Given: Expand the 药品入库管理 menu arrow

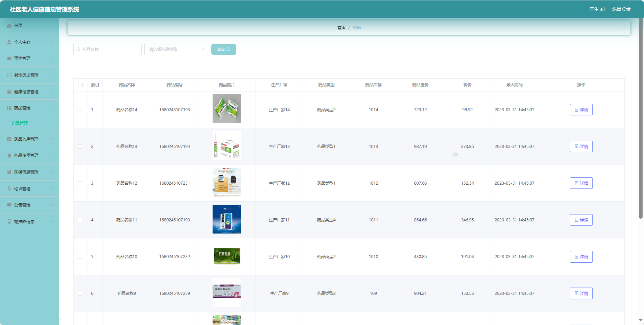Looking at the screenshot, I should coord(52,139).
